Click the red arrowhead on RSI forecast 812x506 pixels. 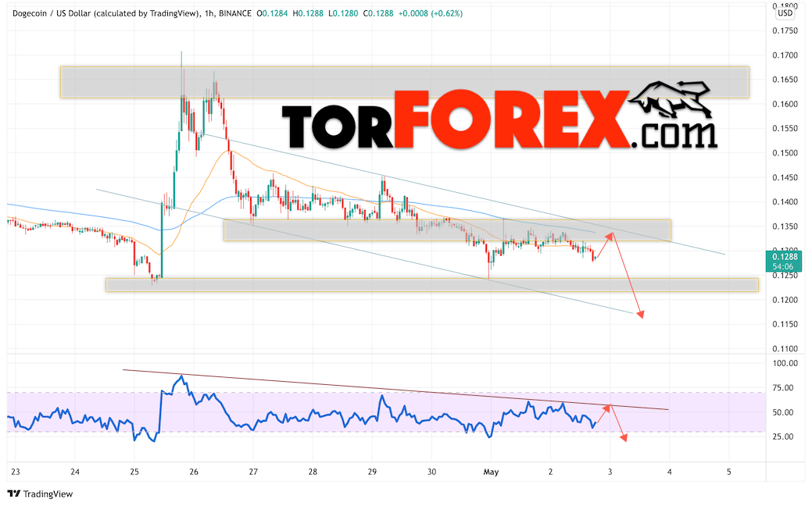pyautogui.click(x=624, y=438)
